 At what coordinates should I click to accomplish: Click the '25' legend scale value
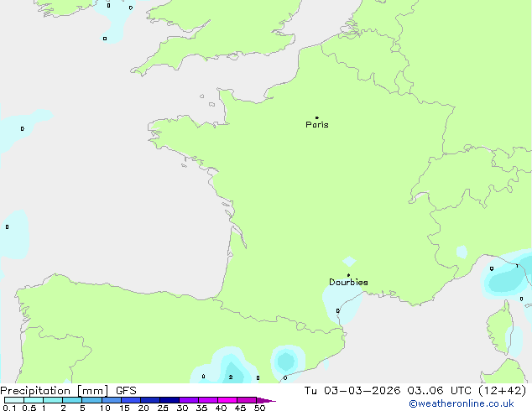(163, 408)
